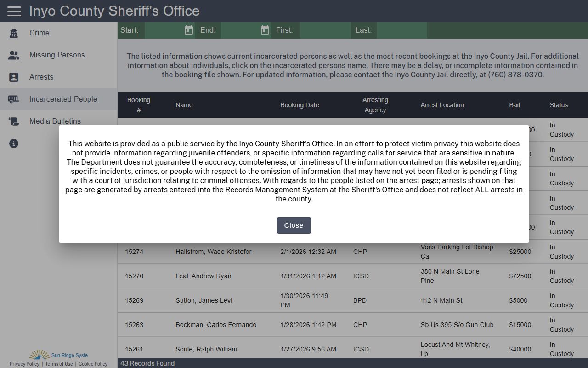Sort by Arrest Location column header
The height and width of the screenshot is (368, 588).
[442, 105]
